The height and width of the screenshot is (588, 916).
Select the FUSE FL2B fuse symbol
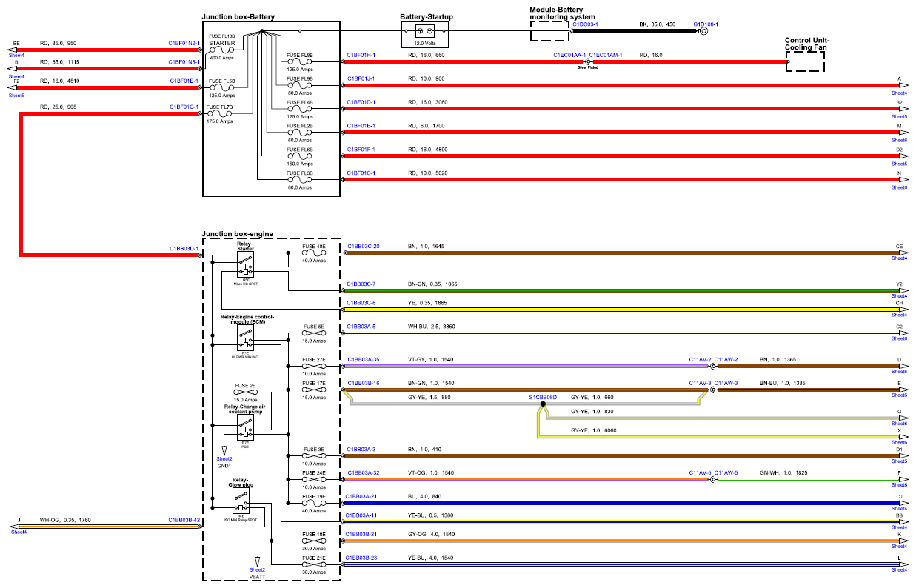tap(299, 133)
